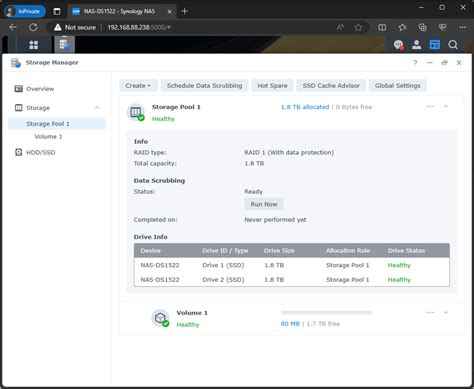Click the Volume 1 heading

click(x=192, y=313)
